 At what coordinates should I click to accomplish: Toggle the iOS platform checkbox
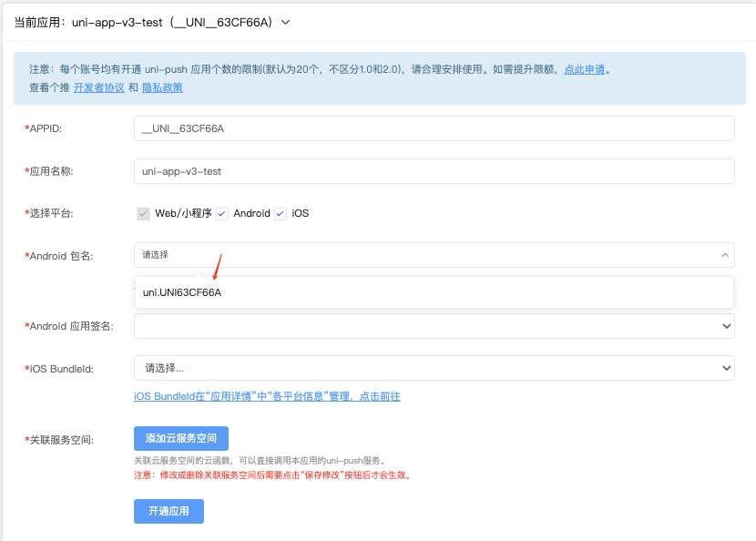(281, 214)
